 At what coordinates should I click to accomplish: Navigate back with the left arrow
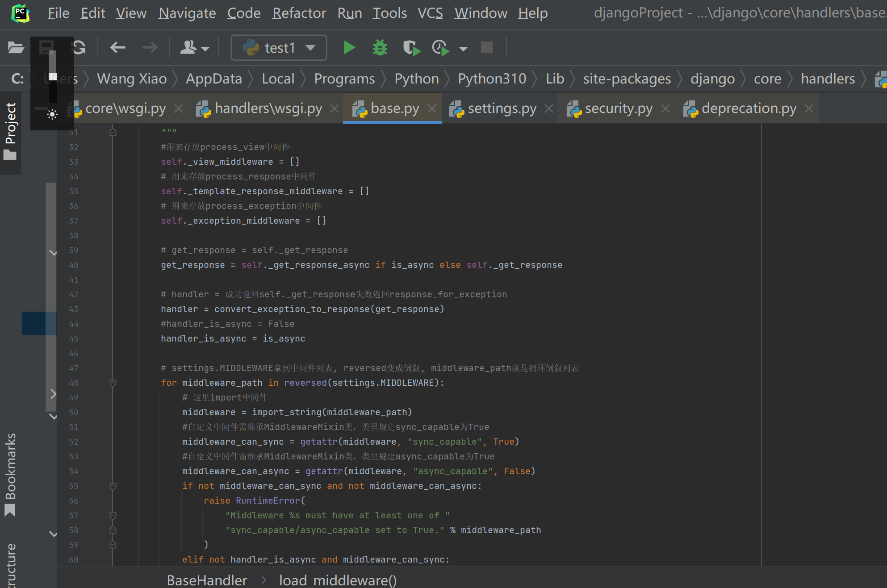tap(118, 48)
